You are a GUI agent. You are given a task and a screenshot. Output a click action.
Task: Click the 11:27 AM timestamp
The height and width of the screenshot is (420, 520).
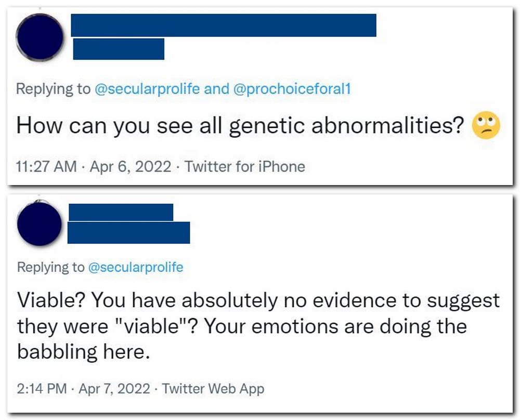point(46,167)
